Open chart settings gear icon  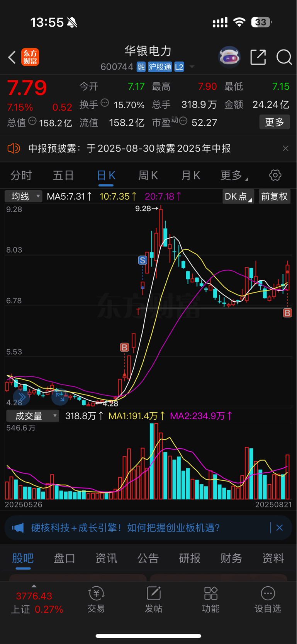pos(275,175)
